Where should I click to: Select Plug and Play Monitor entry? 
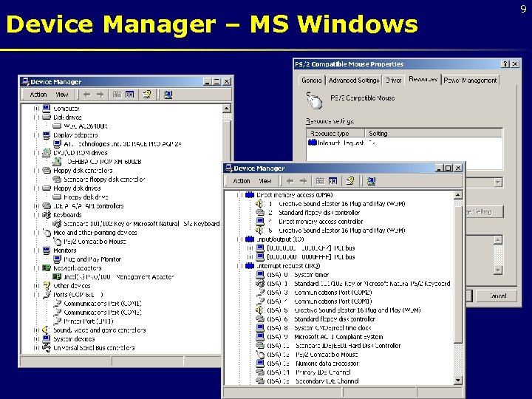92,259
